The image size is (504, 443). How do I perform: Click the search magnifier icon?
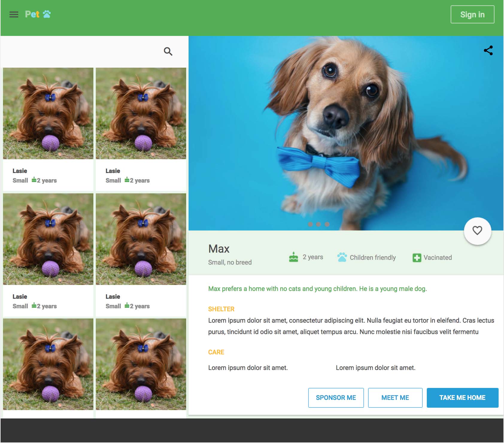pos(168,51)
